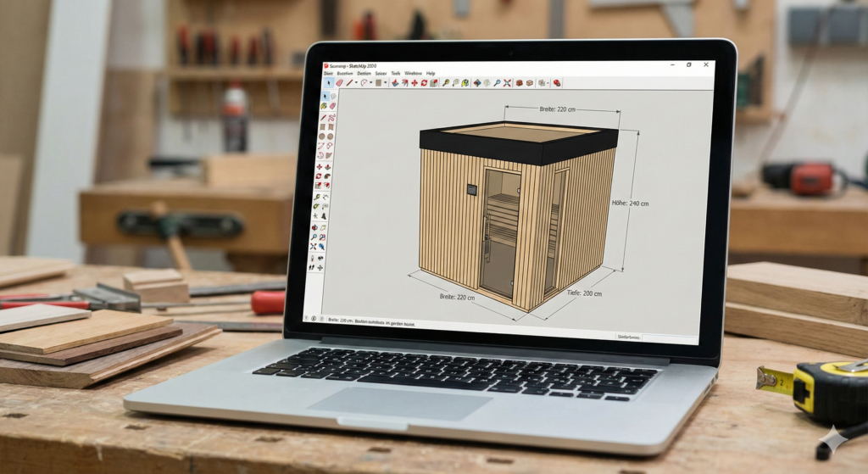Choose the Paint Bucket tool in top toolbar
Image resolution: width=868 pixels, height=474 pixels.
465,83
